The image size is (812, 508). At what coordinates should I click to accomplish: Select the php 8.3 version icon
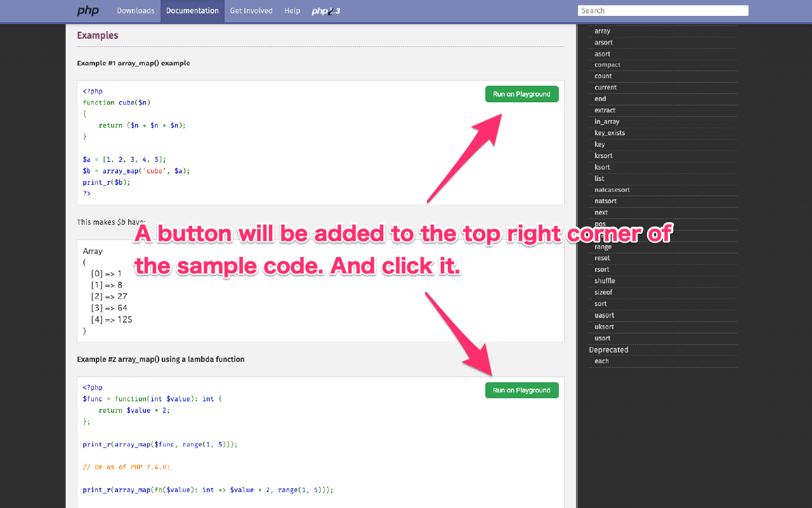(x=325, y=11)
